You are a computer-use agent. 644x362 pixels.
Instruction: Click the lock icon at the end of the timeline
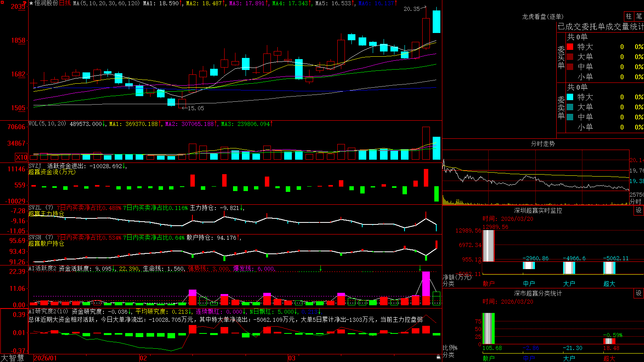[439, 357]
